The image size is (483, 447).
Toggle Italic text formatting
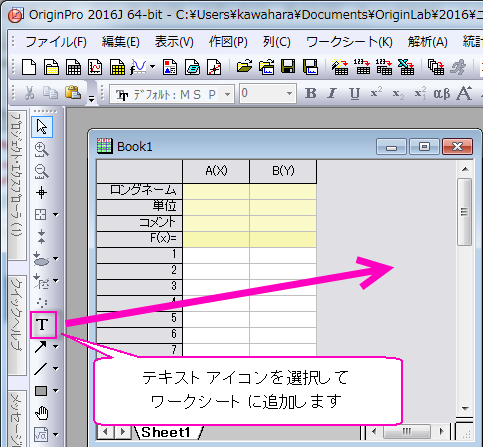click(x=332, y=93)
